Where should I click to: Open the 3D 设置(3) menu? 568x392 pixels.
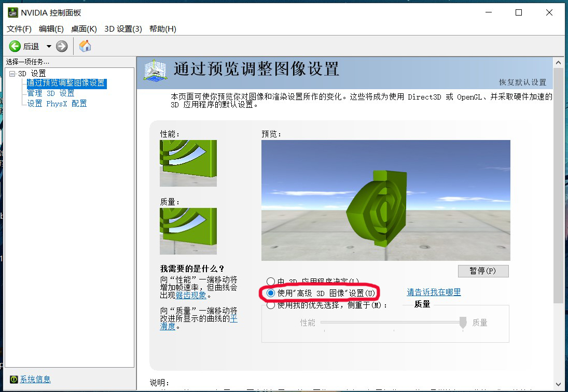point(122,29)
